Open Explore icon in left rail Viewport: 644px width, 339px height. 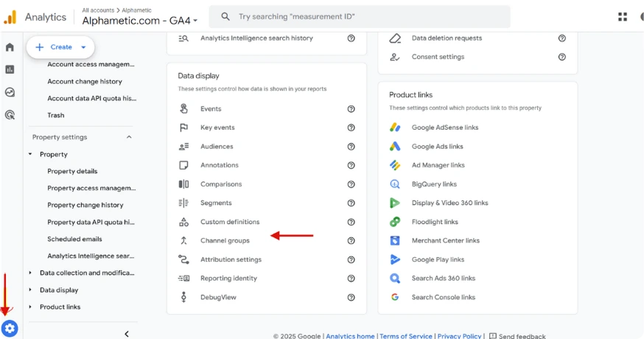[x=10, y=93]
